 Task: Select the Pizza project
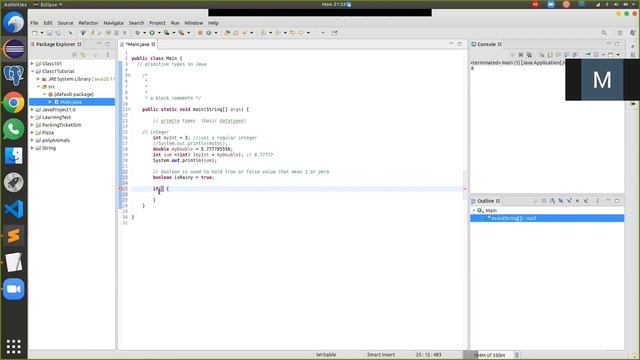pos(48,133)
